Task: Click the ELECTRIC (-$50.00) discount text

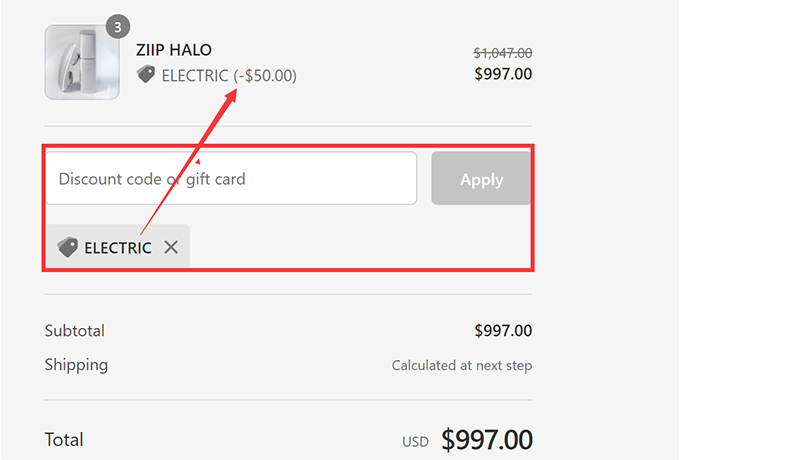Action: pos(229,75)
